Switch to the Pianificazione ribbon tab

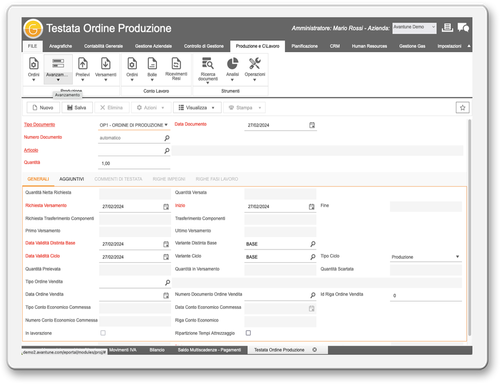click(304, 46)
